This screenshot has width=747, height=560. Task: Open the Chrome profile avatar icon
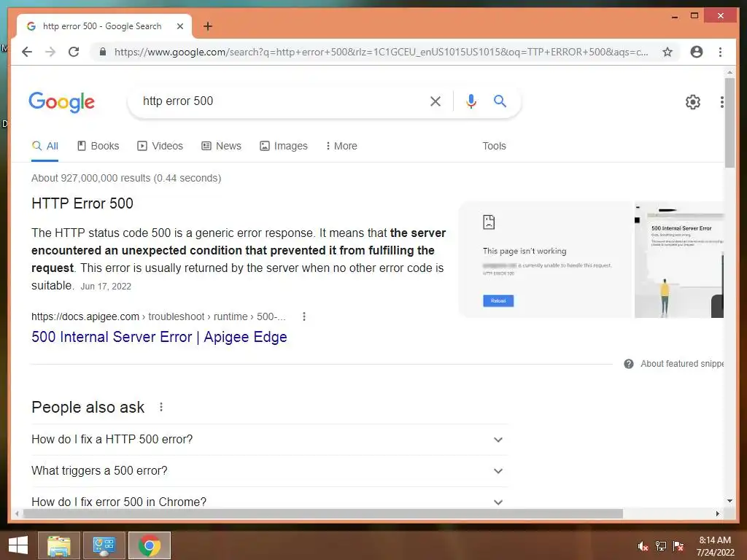(x=697, y=52)
